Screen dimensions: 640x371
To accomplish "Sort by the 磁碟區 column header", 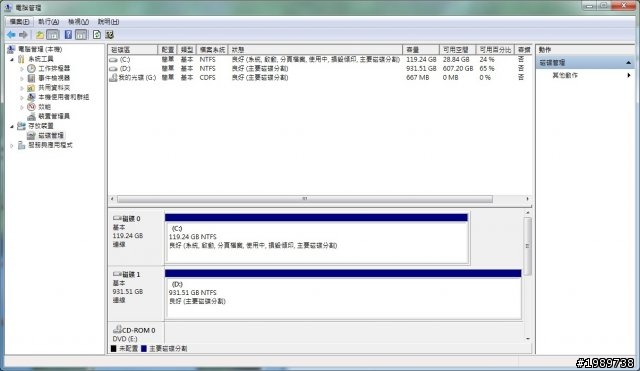I will [x=133, y=50].
